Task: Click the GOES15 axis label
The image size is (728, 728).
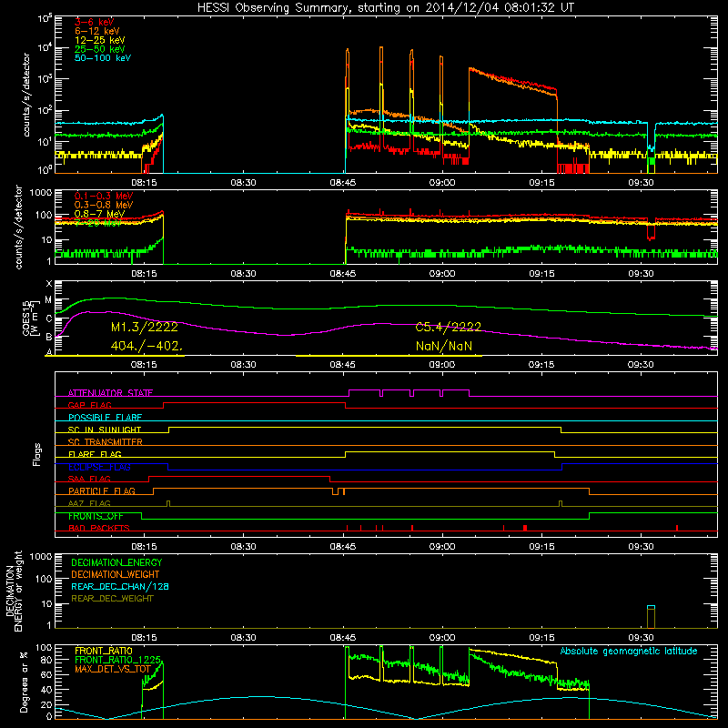Action: click(x=31, y=318)
